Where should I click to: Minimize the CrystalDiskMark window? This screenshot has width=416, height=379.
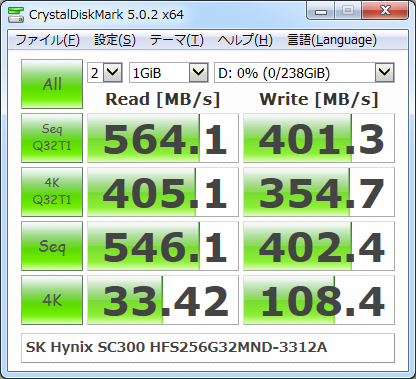(321, 11)
